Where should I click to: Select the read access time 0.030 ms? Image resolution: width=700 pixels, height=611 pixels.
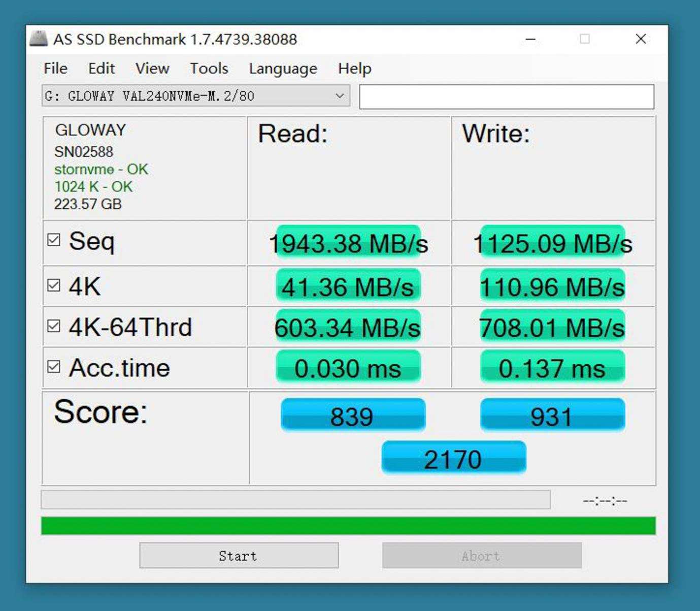(348, 368)
